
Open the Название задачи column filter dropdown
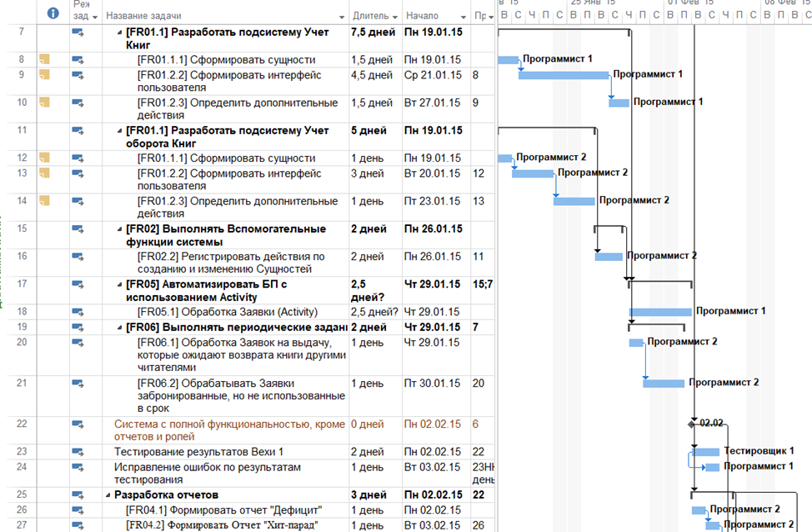(x=342, y=18)
